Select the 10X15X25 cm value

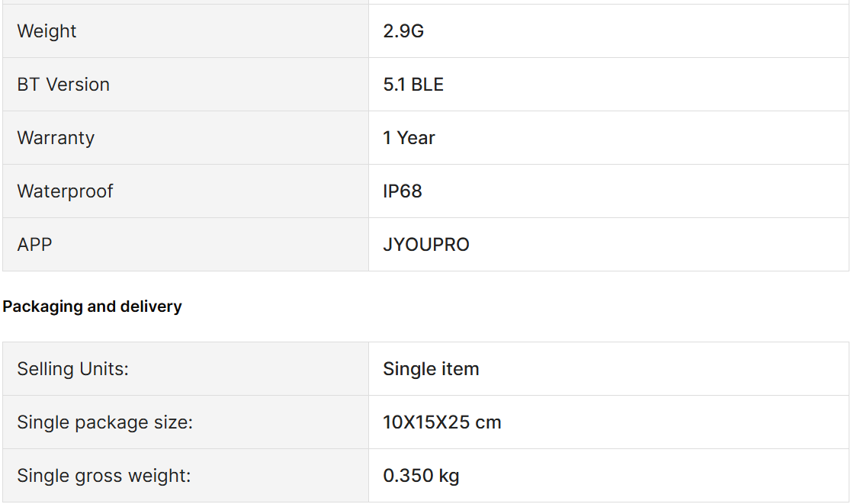[441, 422]
